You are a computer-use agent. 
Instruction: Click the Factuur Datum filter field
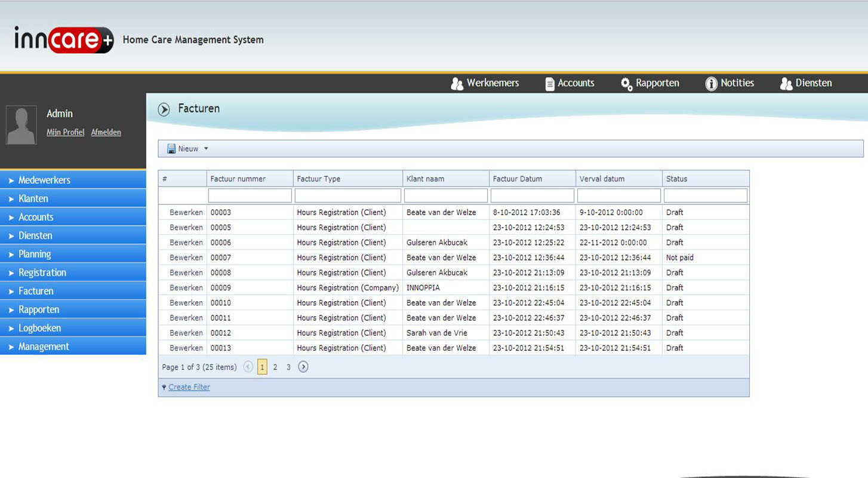(x=533, y=195)
